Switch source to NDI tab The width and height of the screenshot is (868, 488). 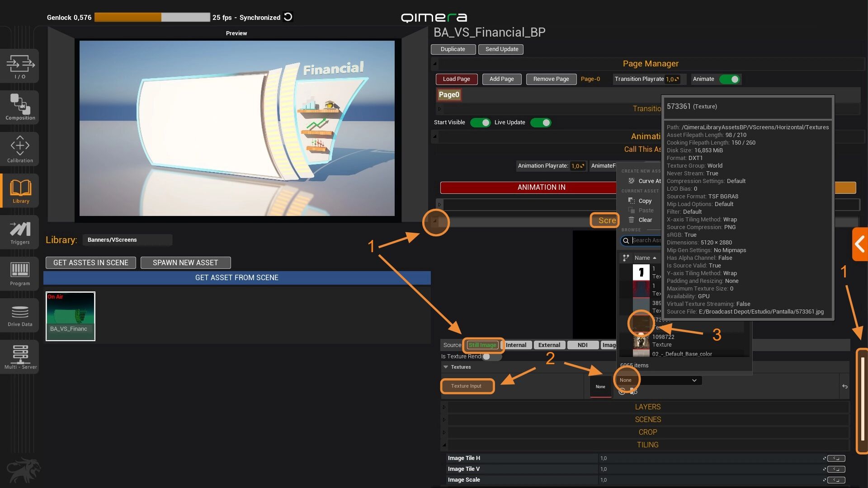pyautogui.click(x=582, y=345)
